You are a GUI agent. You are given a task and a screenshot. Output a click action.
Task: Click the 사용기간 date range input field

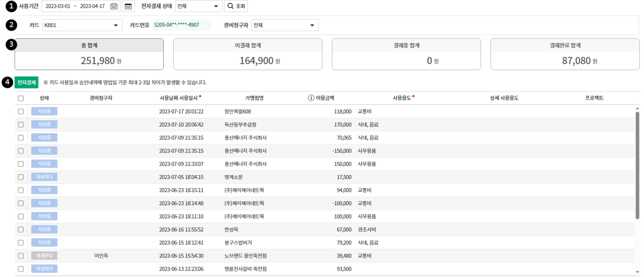pyautogui.click(x=75, y=6)
